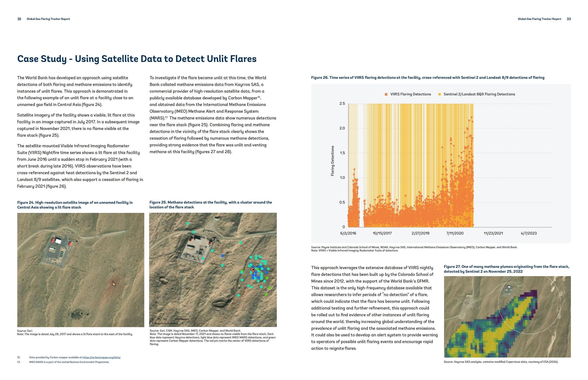This screenshot has width=588, height=380.
Task: Click the 'VIIRS Flaring Detections' legend label
Action: coord(411,94)
